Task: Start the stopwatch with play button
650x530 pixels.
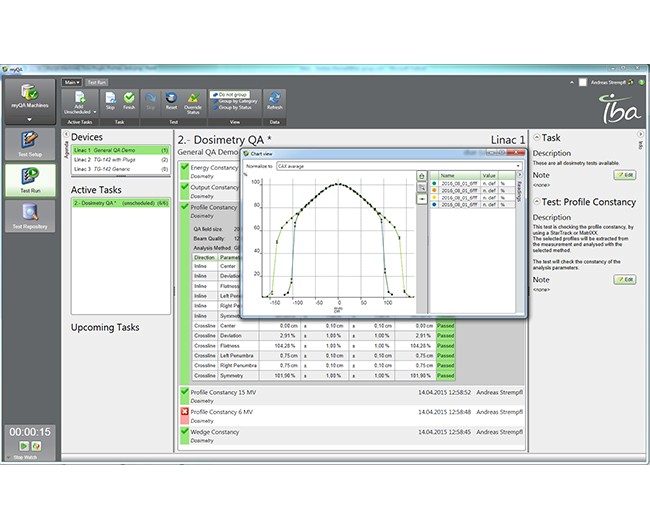Action: coord(24,446)
